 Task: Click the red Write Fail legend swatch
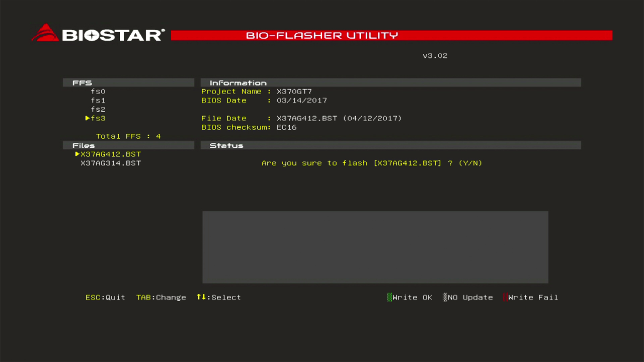tap(505, 298)
